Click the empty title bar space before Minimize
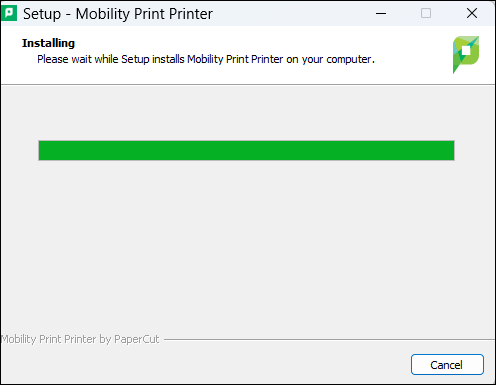496x385 pixels. coord(290,13)
